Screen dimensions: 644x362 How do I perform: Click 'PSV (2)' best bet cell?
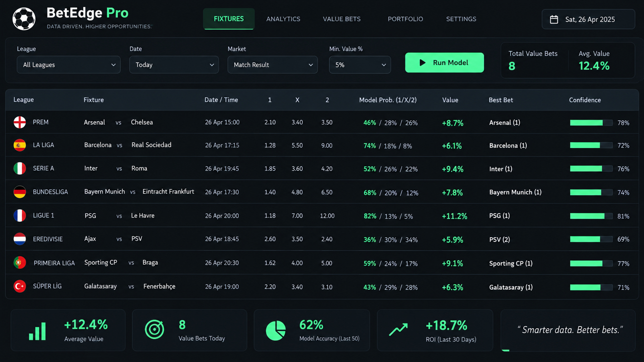(500, 239)
